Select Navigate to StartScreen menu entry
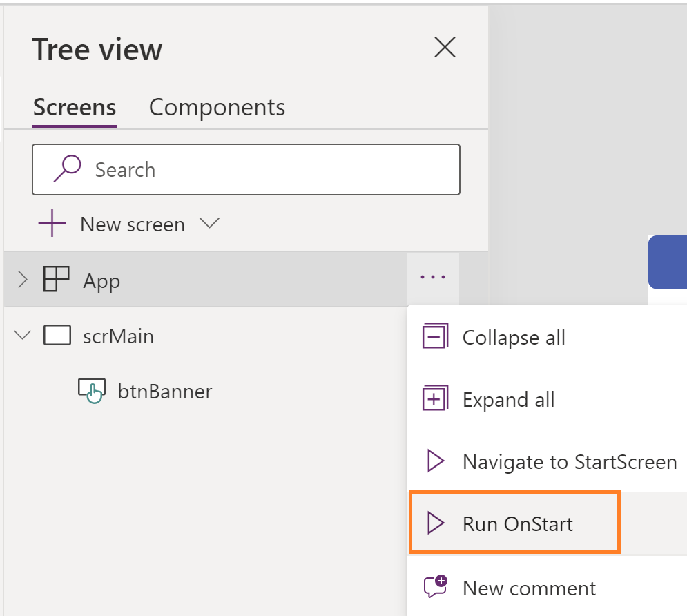 pyautogui.click(x=569, y=462)
